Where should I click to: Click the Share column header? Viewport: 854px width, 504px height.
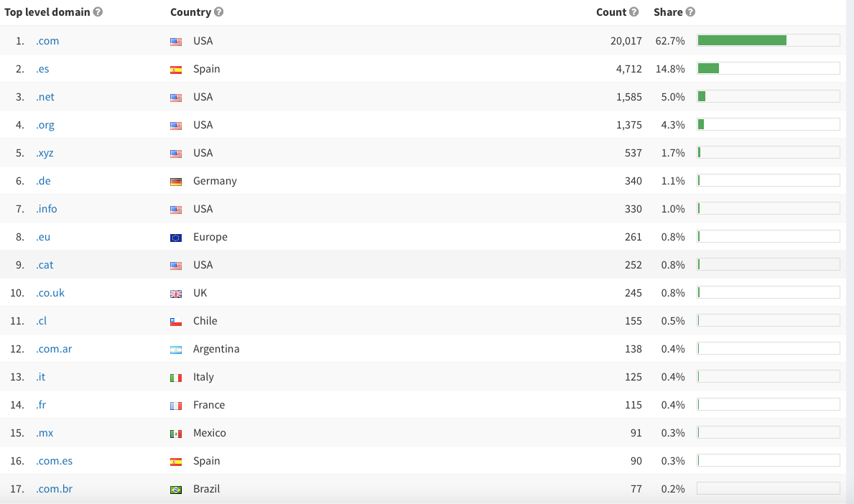(x=668, y=12)
